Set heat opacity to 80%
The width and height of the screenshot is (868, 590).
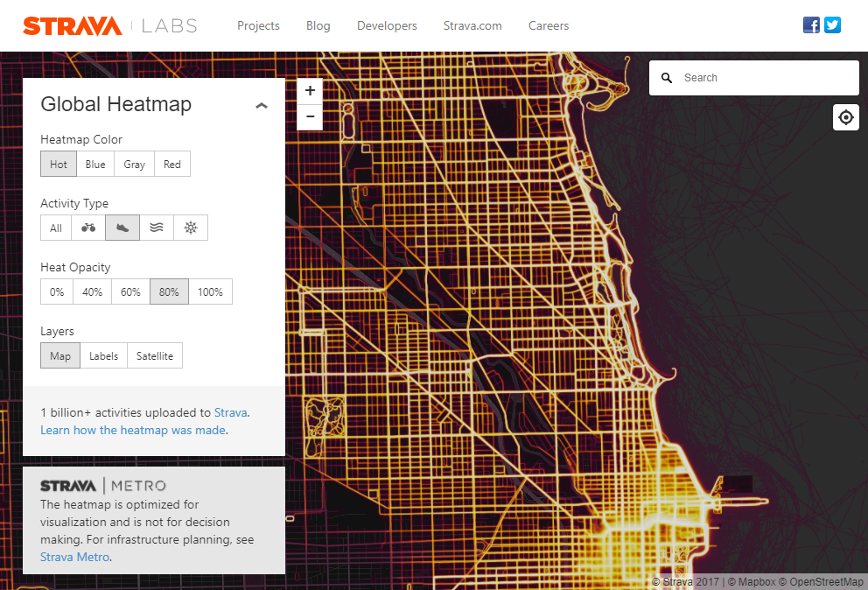[x=170, y=292]
